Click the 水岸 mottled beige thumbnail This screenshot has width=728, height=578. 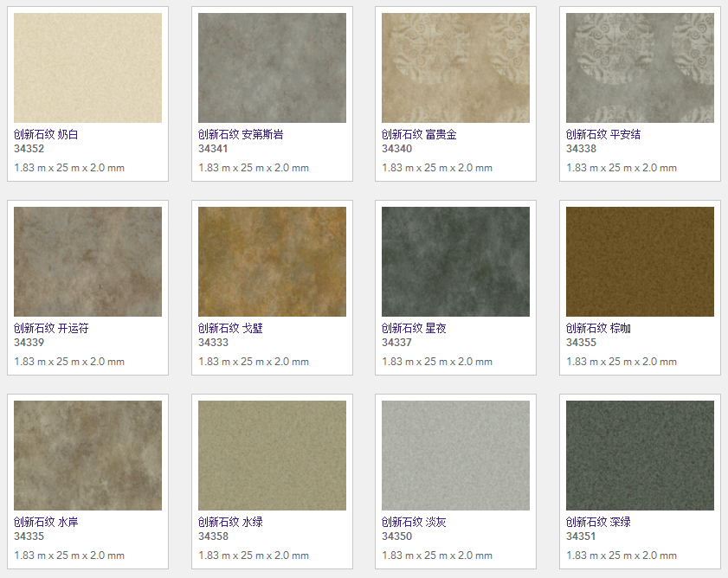(87, 455)
